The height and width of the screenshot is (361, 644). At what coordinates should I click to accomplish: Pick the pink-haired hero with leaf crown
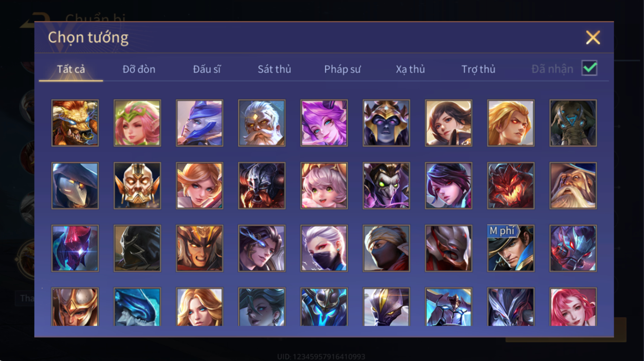click(x=137, y=123)
